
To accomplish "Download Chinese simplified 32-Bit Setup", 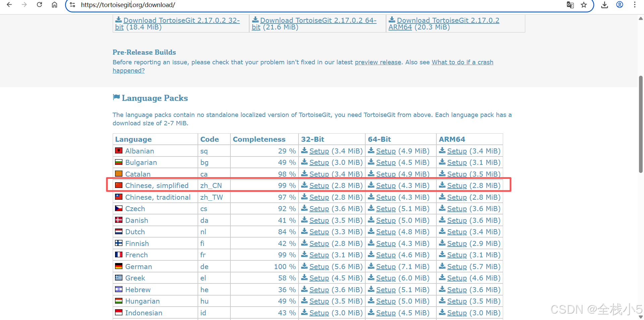I will pyautogui.click(x=319, y=186).
